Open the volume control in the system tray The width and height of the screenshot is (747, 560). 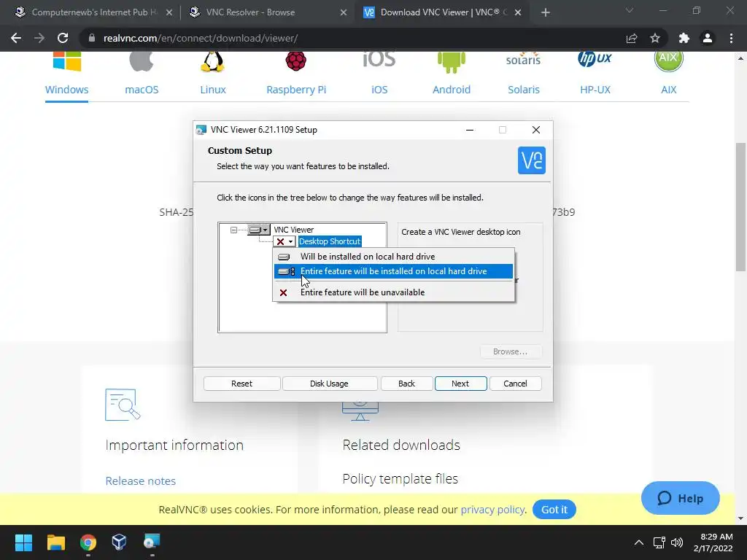[x=677, y=542]
